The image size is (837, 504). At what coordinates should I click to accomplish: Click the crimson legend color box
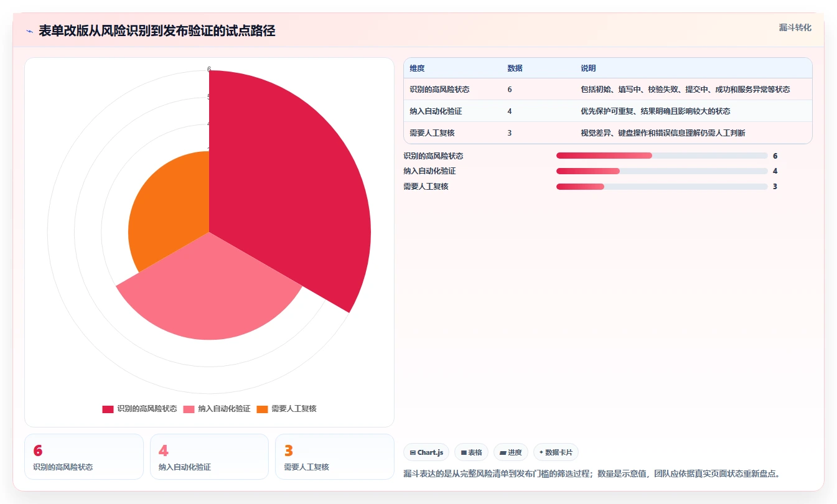coord(108,409)
